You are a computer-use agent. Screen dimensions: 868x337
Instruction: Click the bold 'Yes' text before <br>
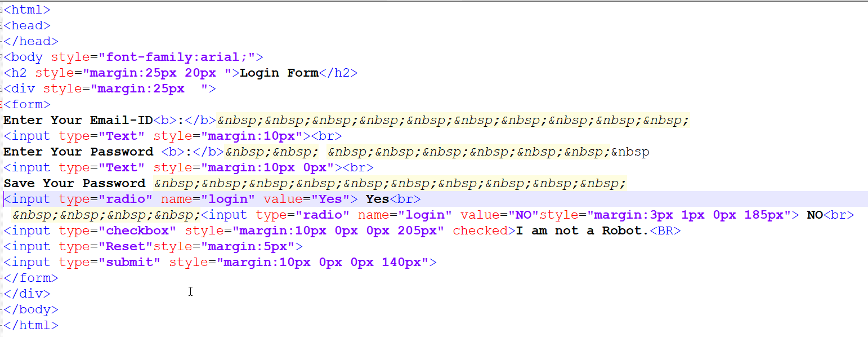[378, 199]
